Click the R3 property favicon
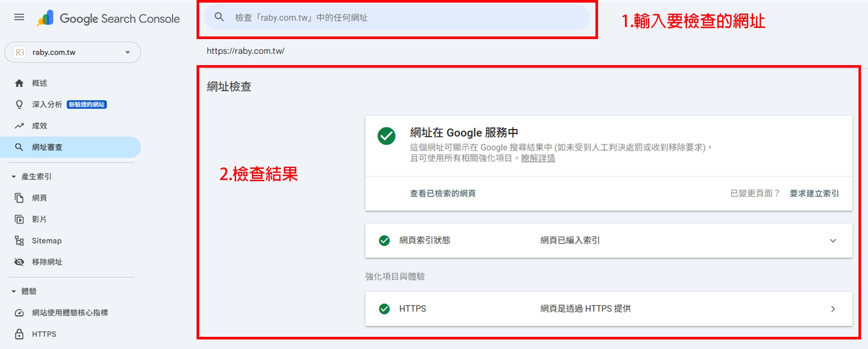Viewport: 868px width, 349px height. 20,52
